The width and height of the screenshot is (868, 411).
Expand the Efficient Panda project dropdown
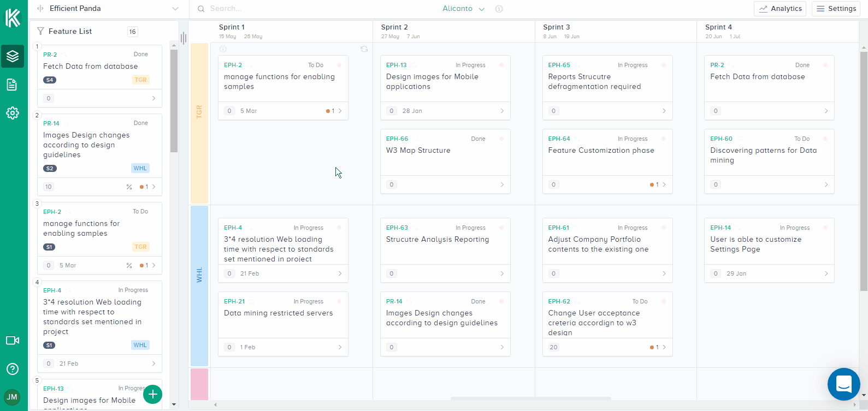point(175,9)
